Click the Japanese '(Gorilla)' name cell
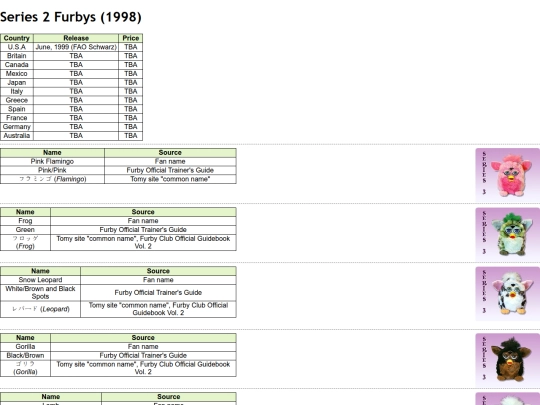The image size is (540, 405). [x=25, y=368]
